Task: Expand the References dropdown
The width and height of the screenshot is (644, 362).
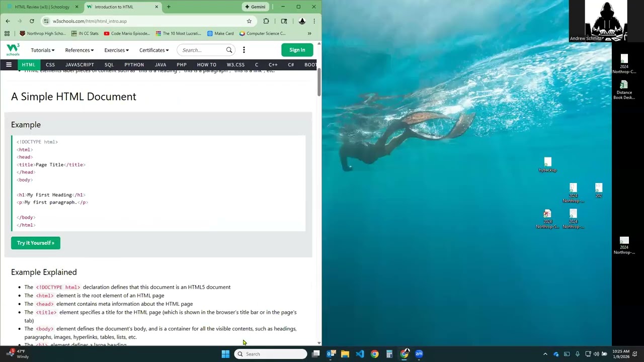Action: (x=79, y=50)
